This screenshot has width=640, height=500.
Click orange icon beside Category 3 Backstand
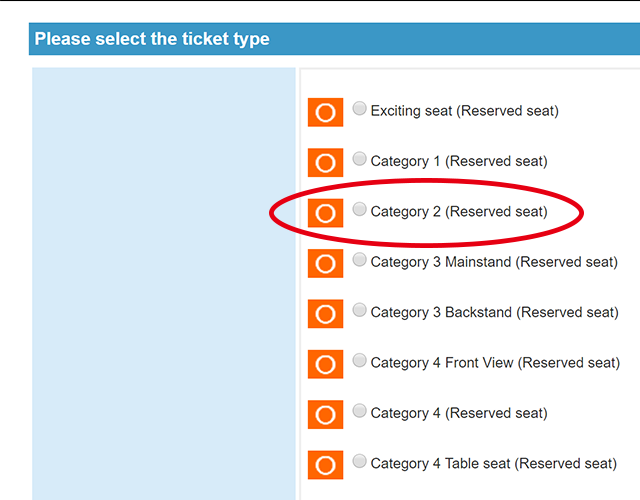tap(325, 314)
